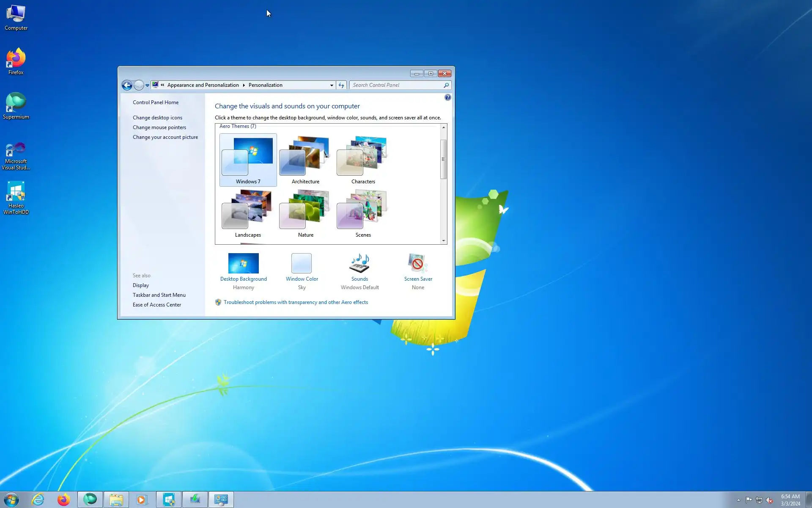The width and height of the screenshot is (812, 508).
Task: Click the help question mark icon
Action: pyautogui.click(x=447, y=98)
